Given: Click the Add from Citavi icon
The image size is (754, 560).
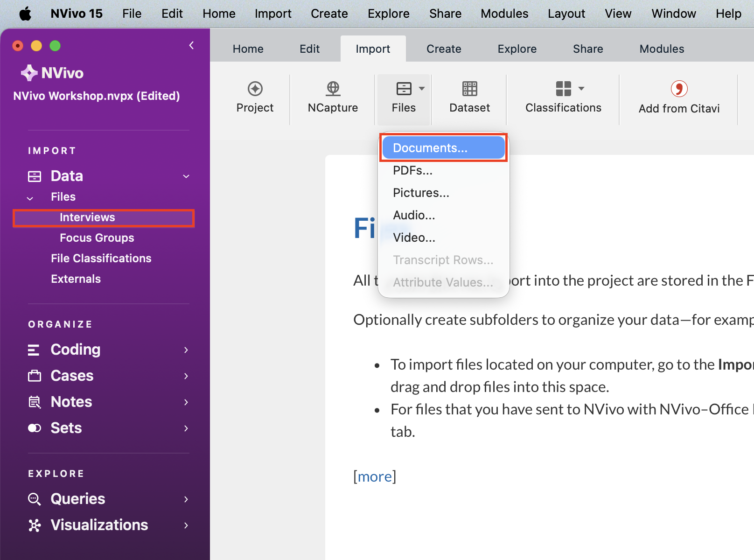Looking at the screenshot, I should point(679,88).
